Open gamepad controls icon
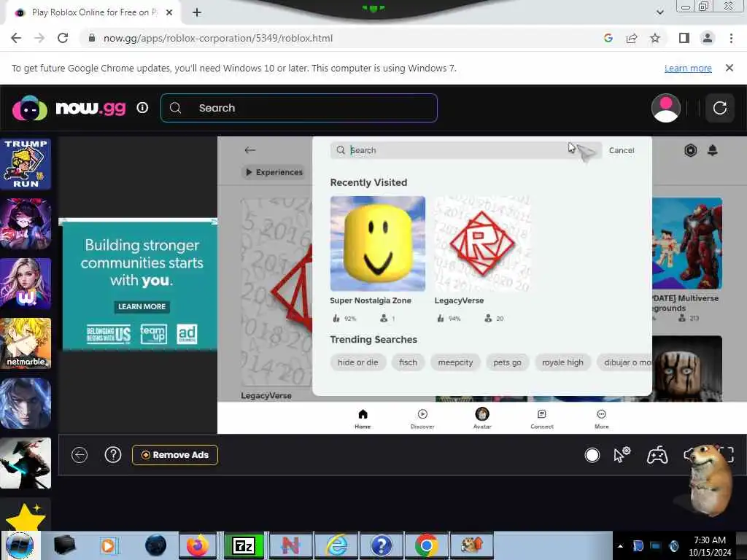 click(x=657, y=455)
